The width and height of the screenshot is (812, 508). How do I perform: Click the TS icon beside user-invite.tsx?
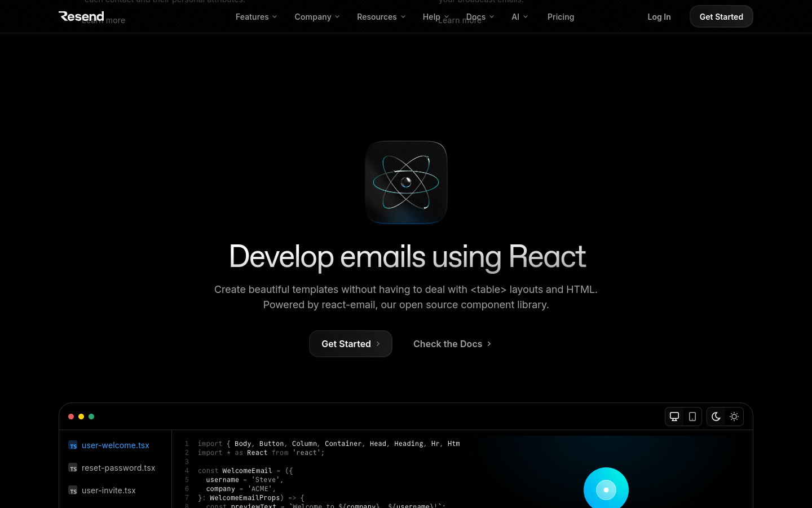[x=73, y=491]
